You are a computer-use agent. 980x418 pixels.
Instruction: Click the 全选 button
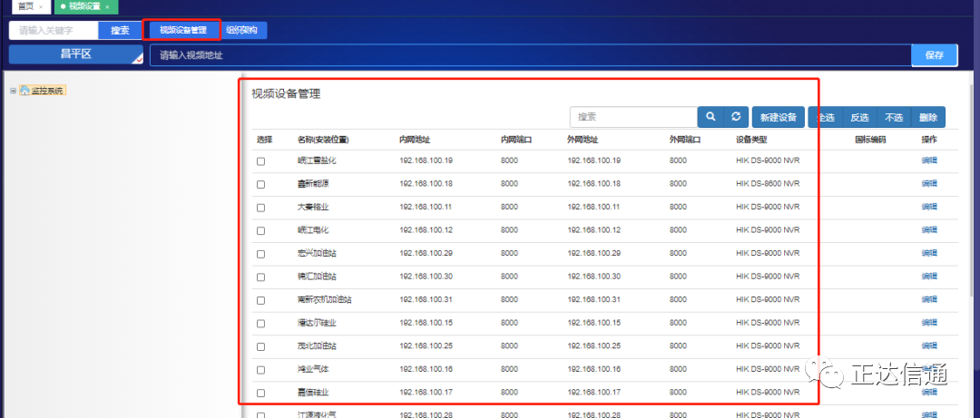click(826, 117)
